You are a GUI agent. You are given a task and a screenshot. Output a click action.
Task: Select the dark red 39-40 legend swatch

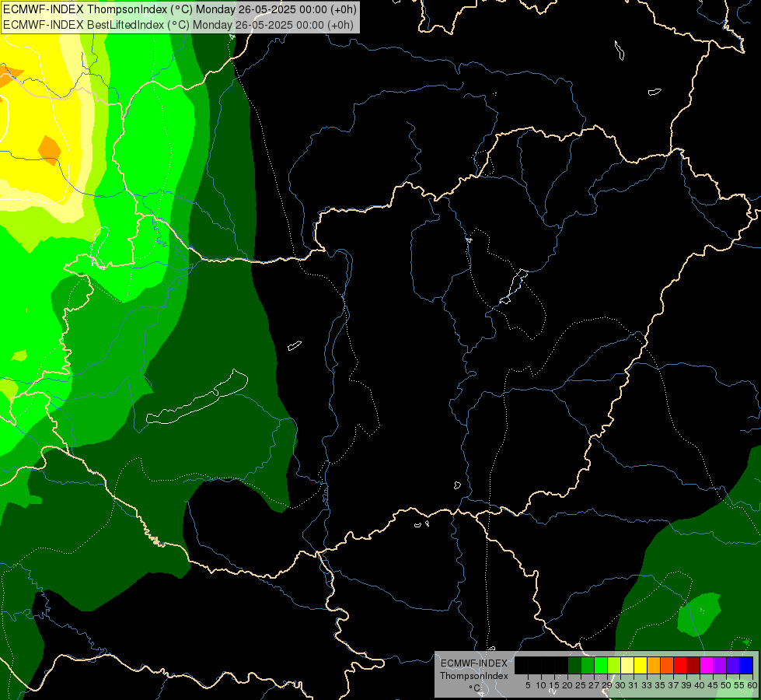[693, 665]
